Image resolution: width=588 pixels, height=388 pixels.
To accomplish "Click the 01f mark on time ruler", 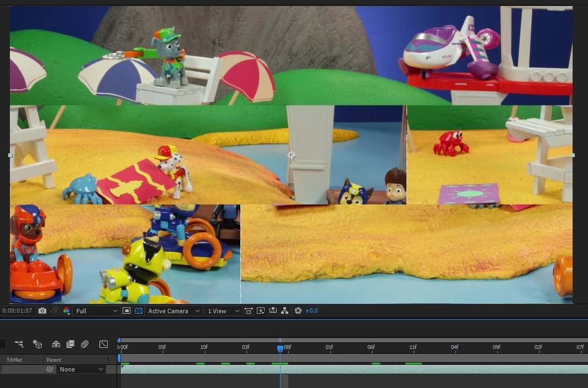I will pyautogui.click(x=329, y=347).
